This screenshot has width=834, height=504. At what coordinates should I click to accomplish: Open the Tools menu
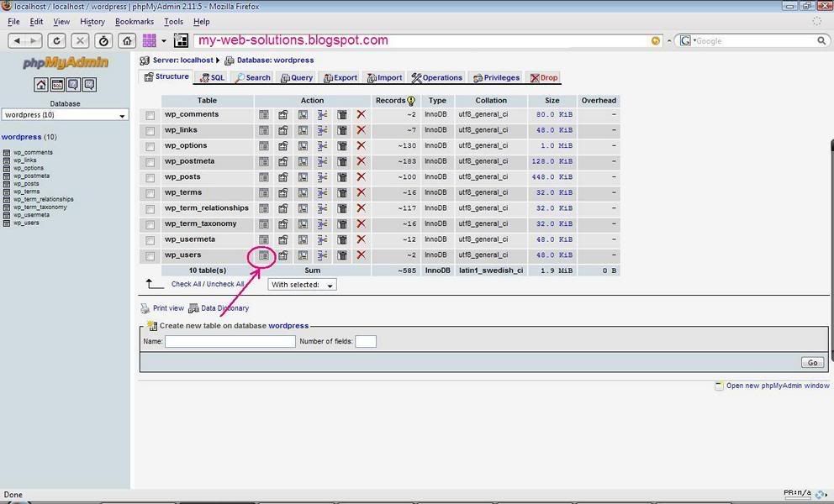click(x=173, y=22)
